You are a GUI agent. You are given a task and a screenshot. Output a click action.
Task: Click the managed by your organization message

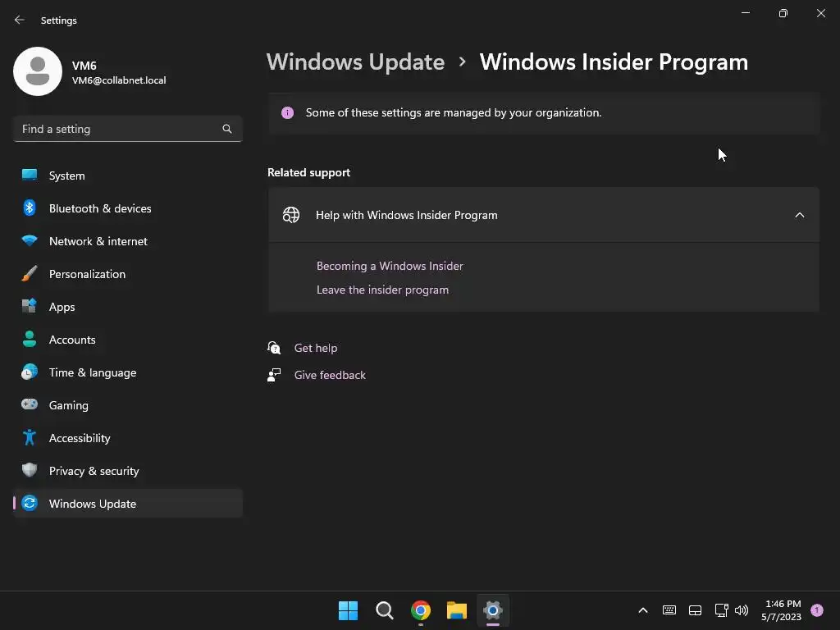click(453, 112)
